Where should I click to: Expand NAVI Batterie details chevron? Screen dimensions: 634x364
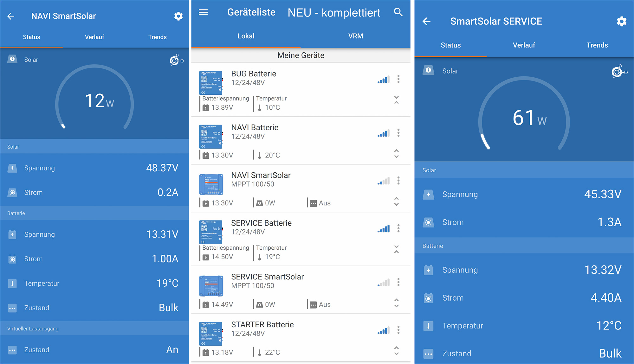[x=396, y=154]
